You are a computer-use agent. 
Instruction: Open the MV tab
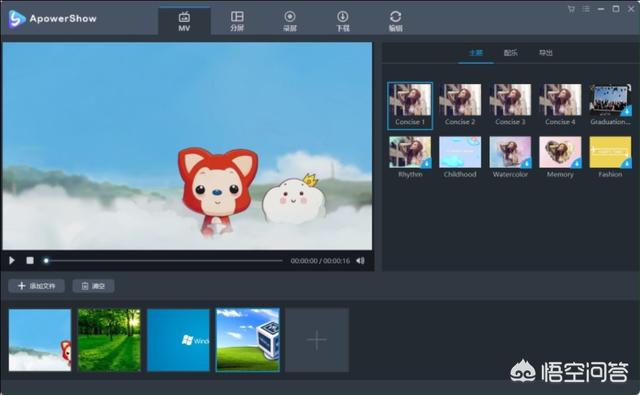pos(184,21)
